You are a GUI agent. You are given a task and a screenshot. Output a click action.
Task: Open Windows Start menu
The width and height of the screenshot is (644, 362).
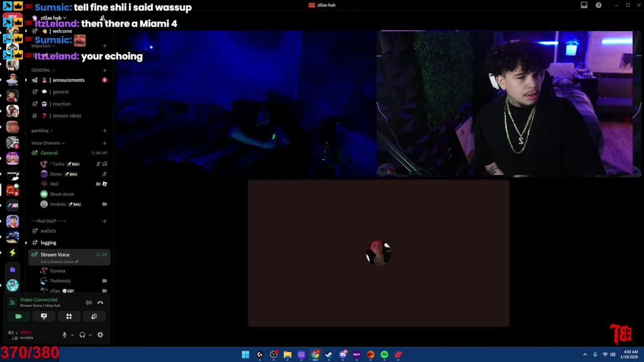tap(246, 354)
